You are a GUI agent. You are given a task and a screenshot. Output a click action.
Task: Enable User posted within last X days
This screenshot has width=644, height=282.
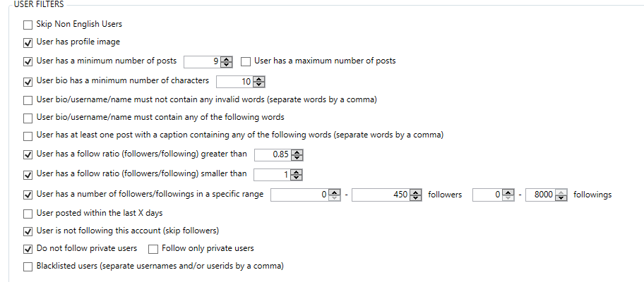click(x=28, y=214)
